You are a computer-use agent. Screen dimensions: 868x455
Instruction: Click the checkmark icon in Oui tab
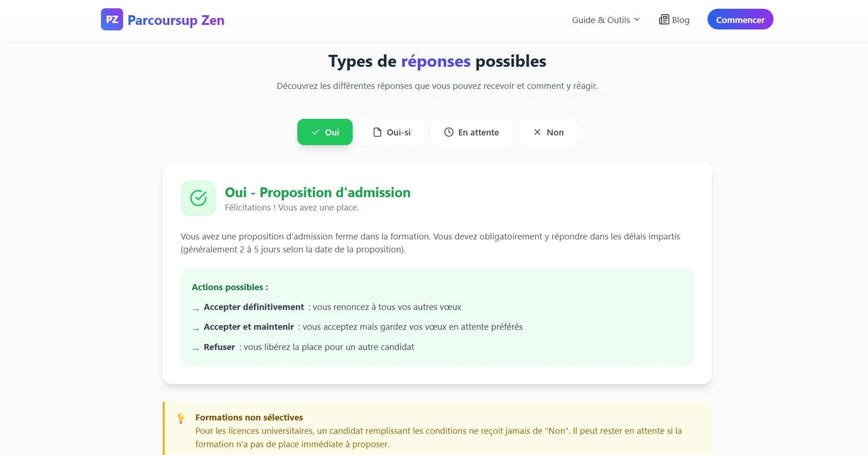tap(315, 132)
